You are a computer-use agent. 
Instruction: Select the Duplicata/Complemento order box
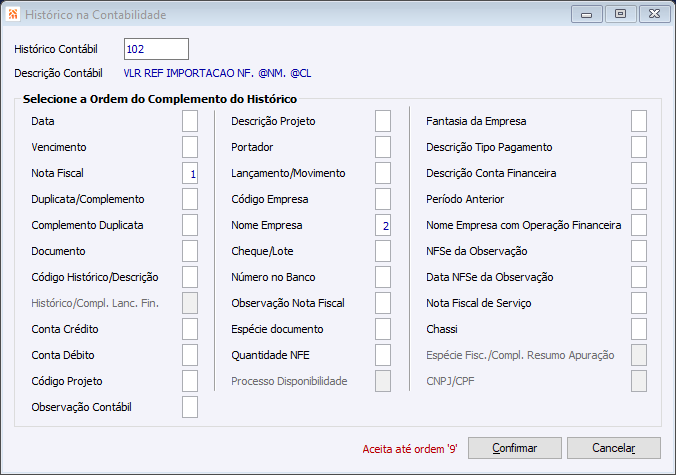click(x=190, y=199)
